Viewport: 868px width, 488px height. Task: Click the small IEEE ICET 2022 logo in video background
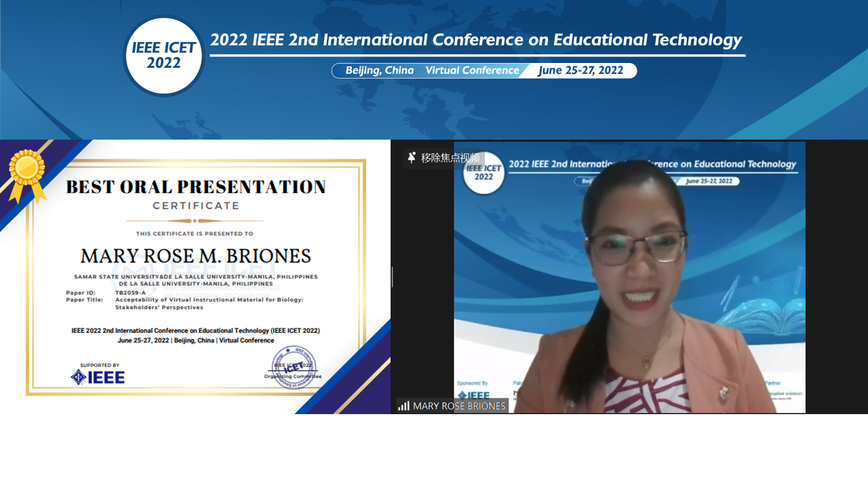(x=484, y=171)
